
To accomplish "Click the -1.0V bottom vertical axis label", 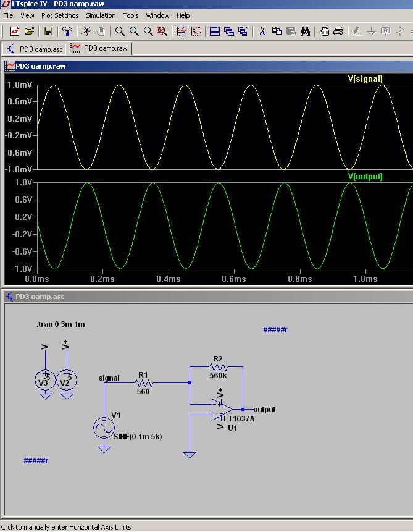I will (x=22, y=269).
